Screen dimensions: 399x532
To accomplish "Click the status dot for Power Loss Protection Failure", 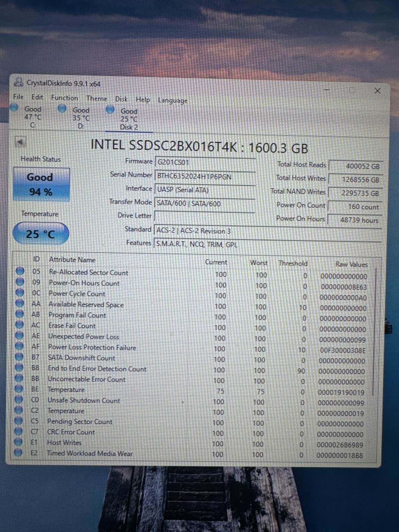I will [20, 346].
